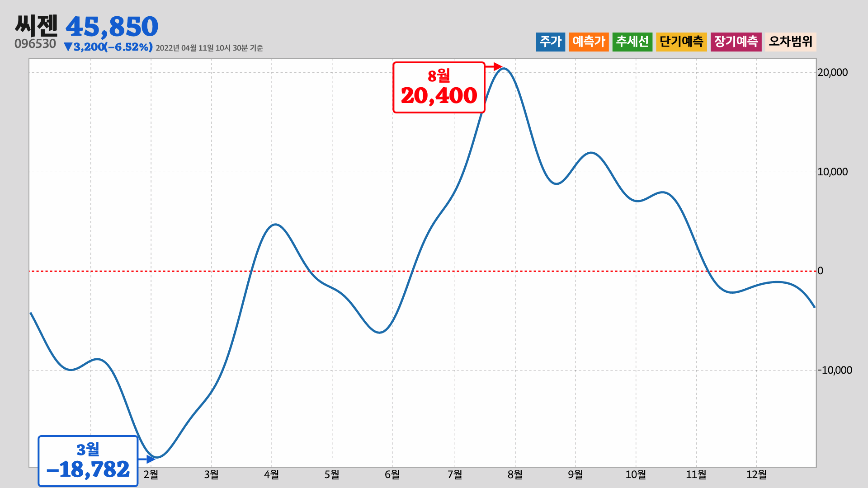Click the magenta 장기예측 legend tag
The width and height of the screenshot is (868, 488).
pos(736,42)
